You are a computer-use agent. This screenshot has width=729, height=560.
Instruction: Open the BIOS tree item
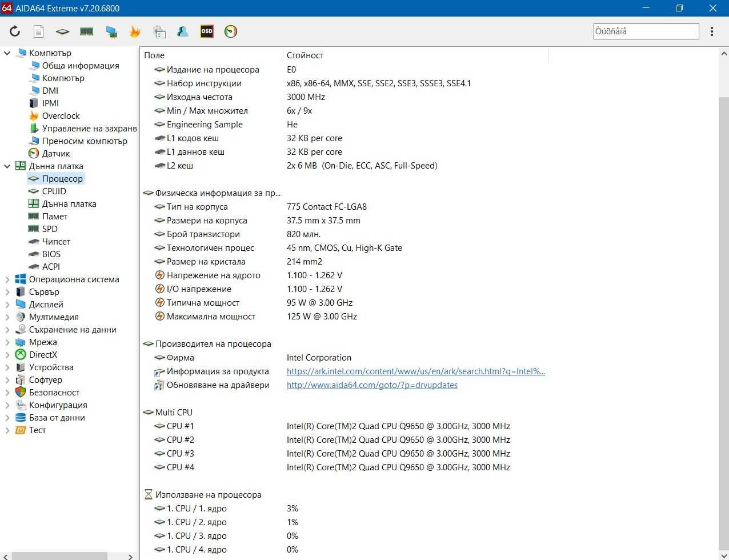pos(51,254)
